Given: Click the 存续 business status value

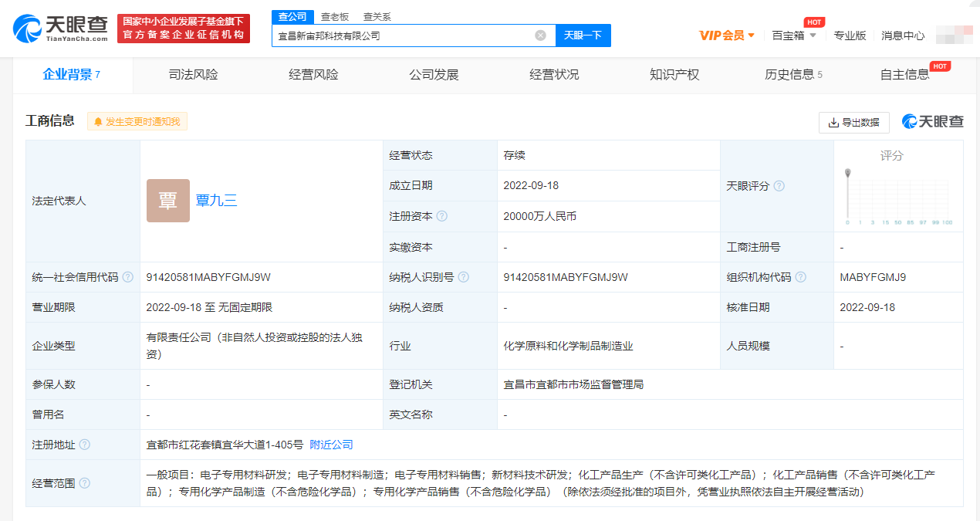Looking at the screenshot, I should pyautogui.click(x=514, y=155).
